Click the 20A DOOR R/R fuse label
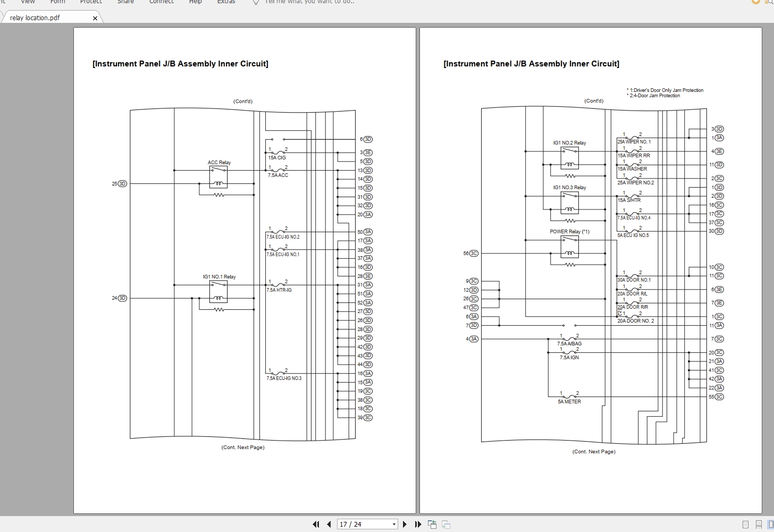Viewport: 774px width, 532px height. pos(633,307)
